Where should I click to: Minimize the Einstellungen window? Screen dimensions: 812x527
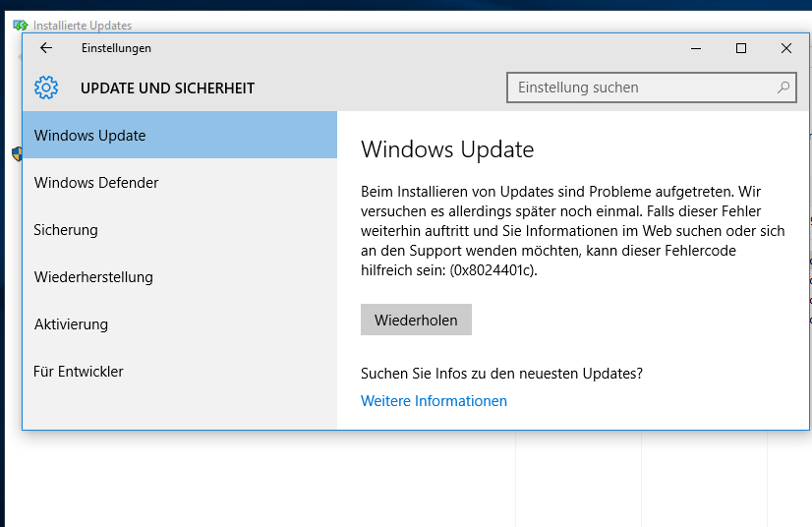pyautogui.click(x=696, y=48)
